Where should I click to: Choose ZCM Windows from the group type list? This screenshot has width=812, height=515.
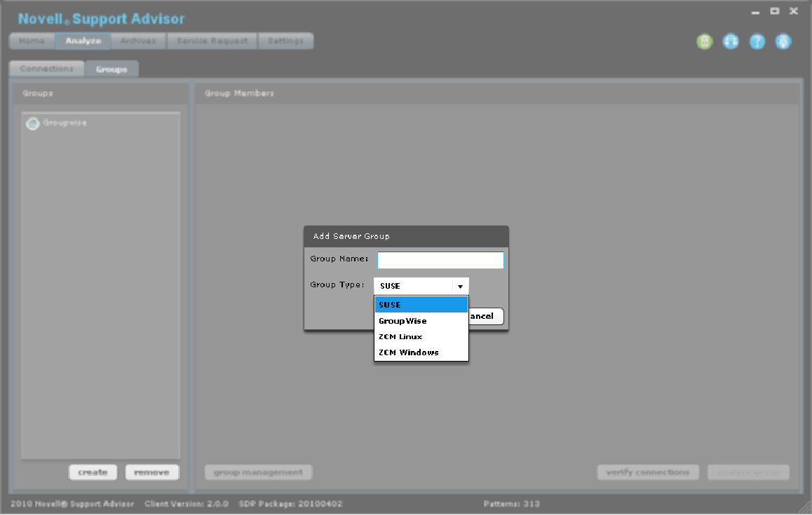[x=421, y=352]
